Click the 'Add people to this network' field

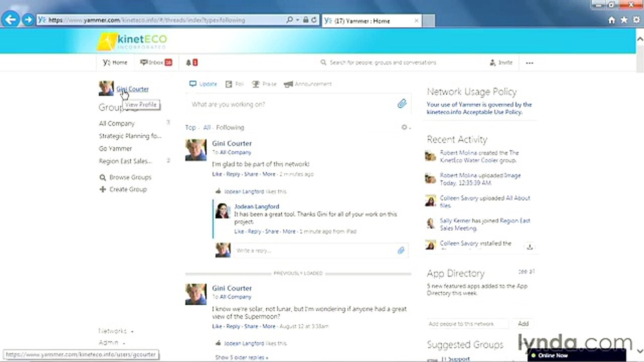(x=469, y=324)
